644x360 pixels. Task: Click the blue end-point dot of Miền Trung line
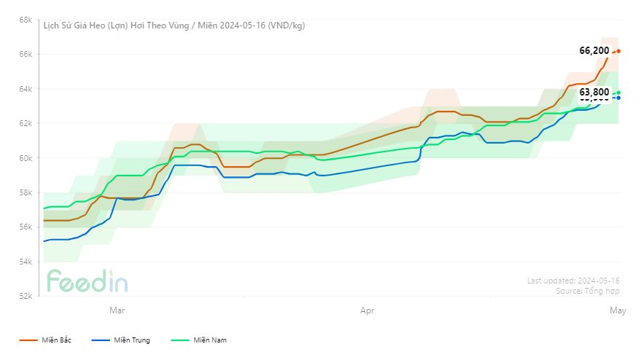pos(618,98)
